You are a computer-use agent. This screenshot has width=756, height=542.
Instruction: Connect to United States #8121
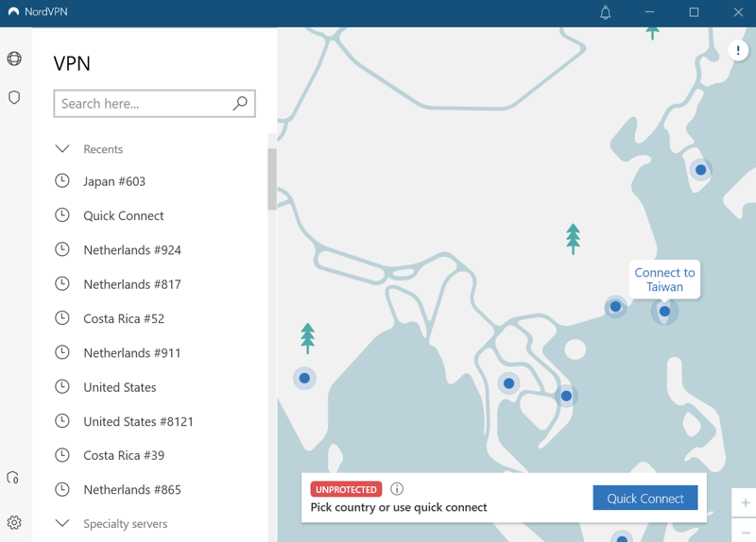(138, 421)
